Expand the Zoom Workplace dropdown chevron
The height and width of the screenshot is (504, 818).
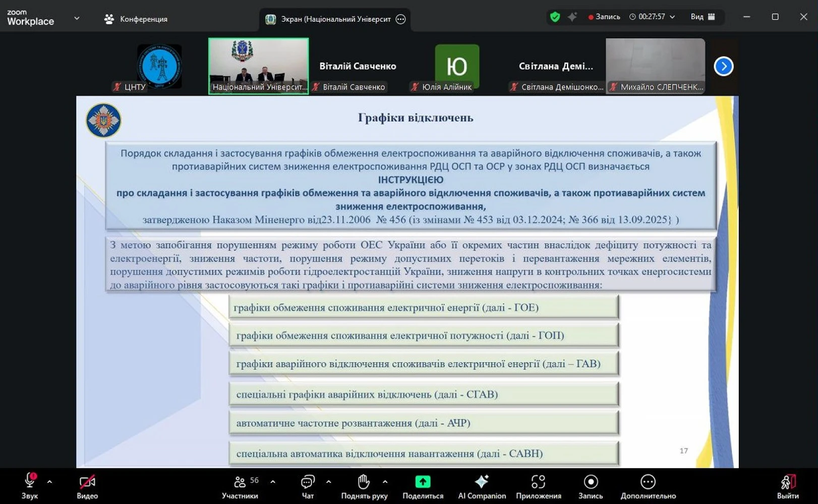pos(77,18)
